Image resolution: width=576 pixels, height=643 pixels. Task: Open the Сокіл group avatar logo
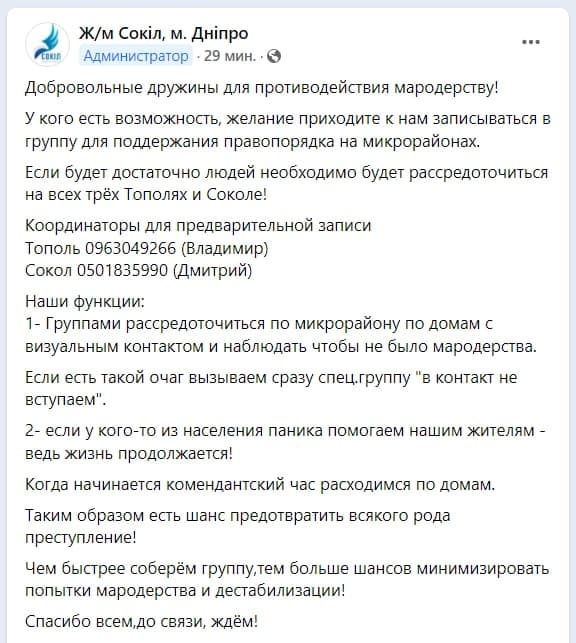tap(47, 44)
